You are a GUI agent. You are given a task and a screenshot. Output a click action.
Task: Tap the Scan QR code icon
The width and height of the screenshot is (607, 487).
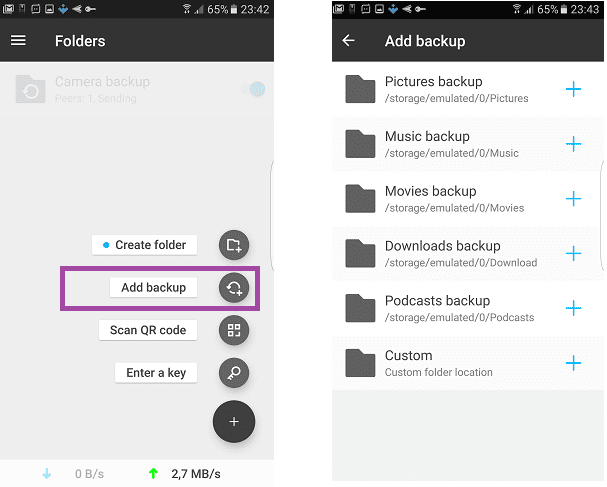pos(234,330)
